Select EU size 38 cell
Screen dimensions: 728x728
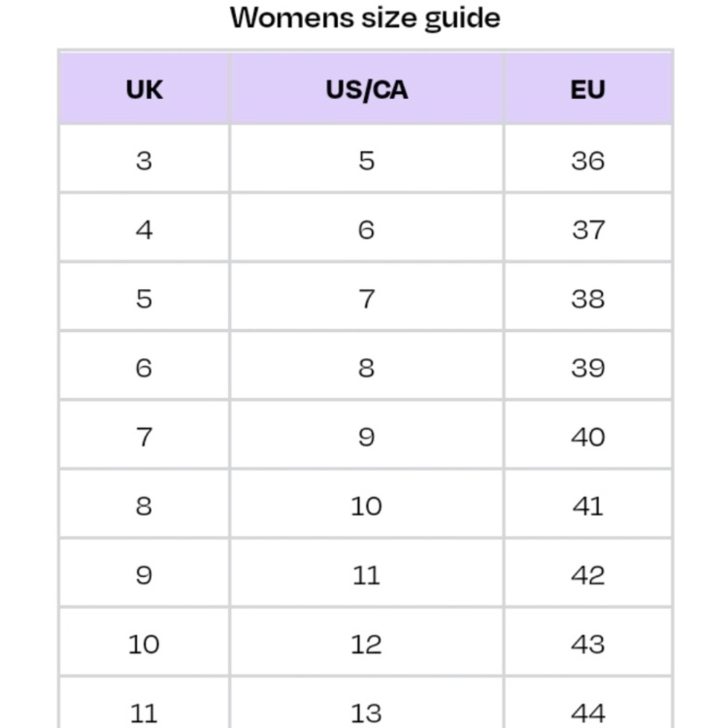point(587,297)
